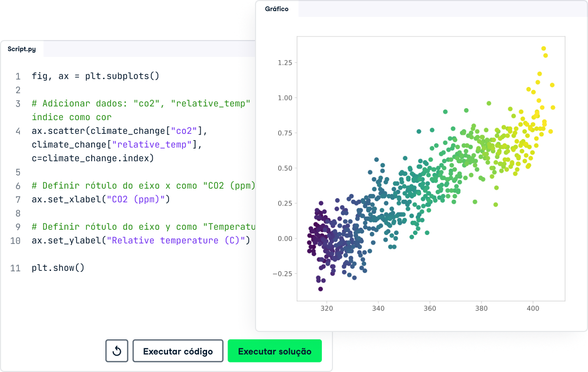Click line number 7 in the gutter
Image resolution: width=588 pixels, height=372 pixels.
coord(18,199)
